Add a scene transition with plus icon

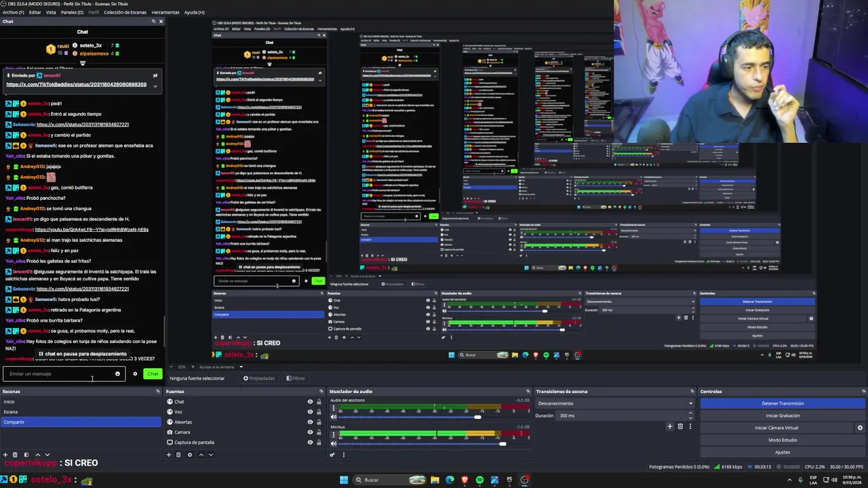click(x=670, y=426)
